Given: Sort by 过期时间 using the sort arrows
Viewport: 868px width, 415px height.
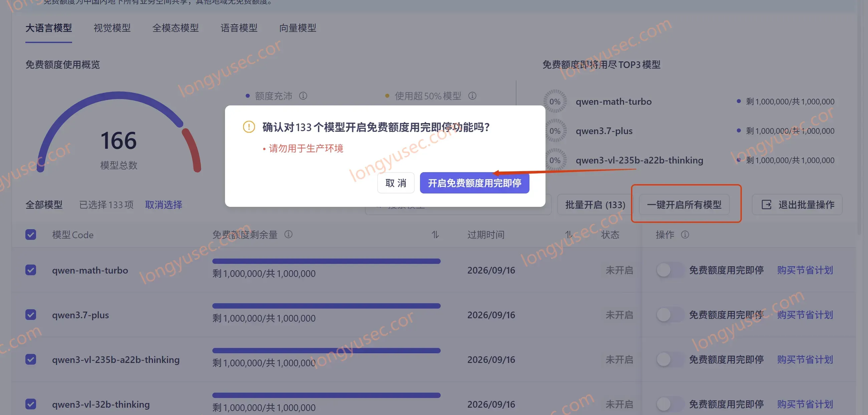Looking at the screenshot, I should point(569,235).
